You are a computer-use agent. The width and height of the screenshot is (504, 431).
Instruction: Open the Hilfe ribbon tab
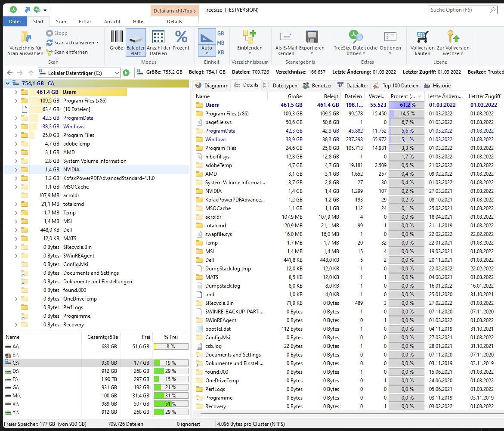click(138, 22)
